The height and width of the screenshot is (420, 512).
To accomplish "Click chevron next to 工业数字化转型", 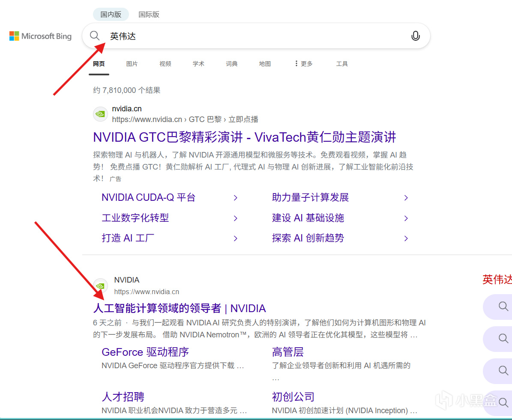I will (x=235, y=218).
